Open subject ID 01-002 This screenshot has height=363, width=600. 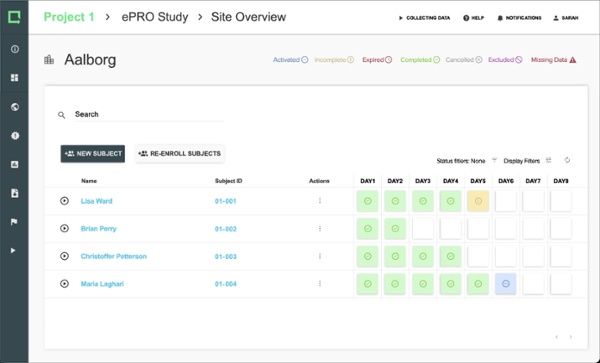coord(225,229)
